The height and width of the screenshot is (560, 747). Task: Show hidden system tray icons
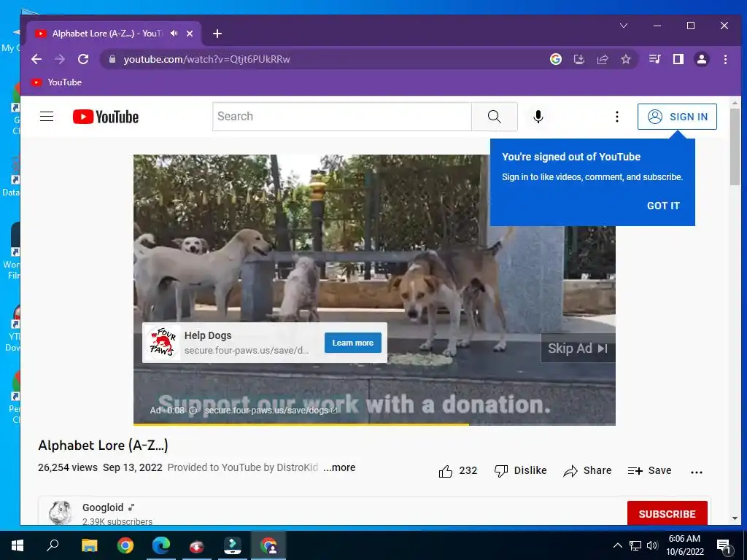pyautogui.click(x=617, y=545)
